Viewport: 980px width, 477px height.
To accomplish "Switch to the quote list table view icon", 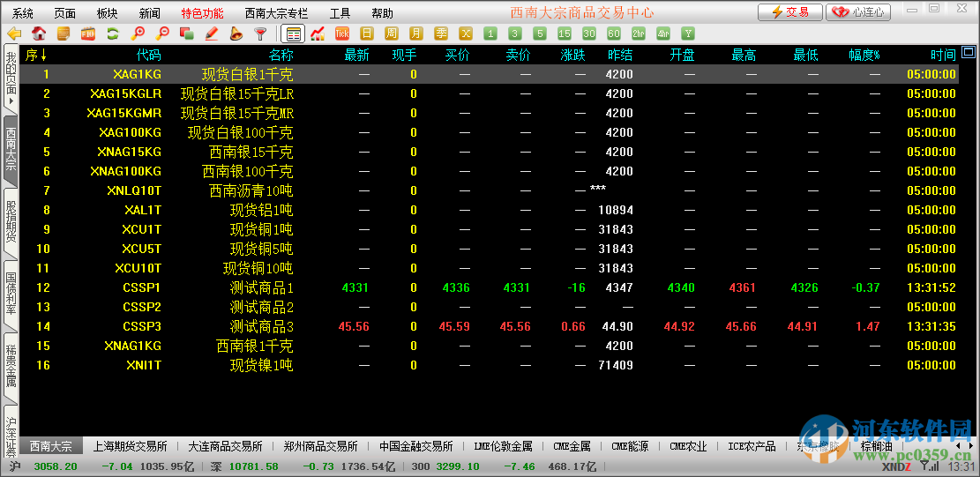I will [293, 34].
